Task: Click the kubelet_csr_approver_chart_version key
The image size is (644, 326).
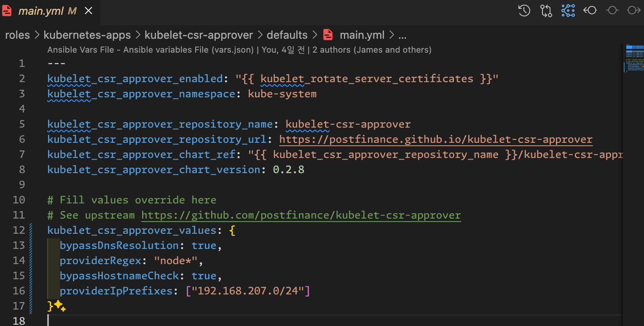Action: [x=154, y=169]
